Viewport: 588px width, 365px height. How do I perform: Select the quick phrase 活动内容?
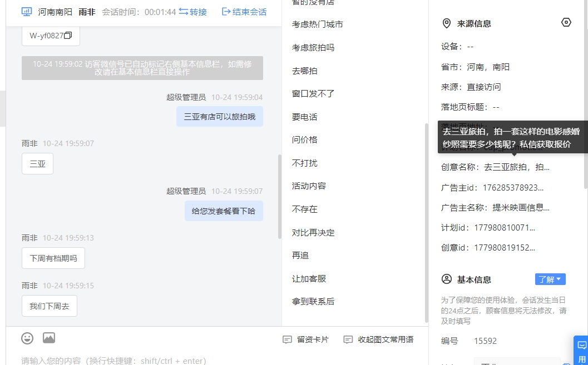click(309, 186)
